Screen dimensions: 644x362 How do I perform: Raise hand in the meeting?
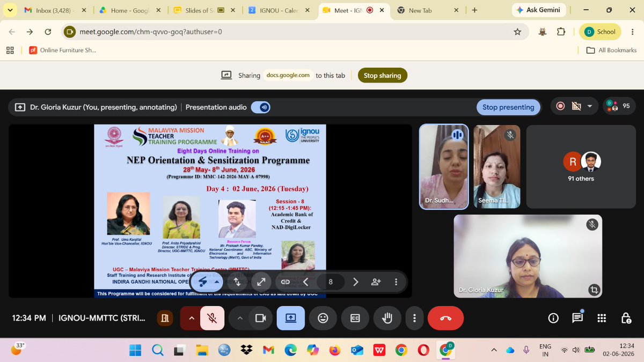tap(387, 318)
